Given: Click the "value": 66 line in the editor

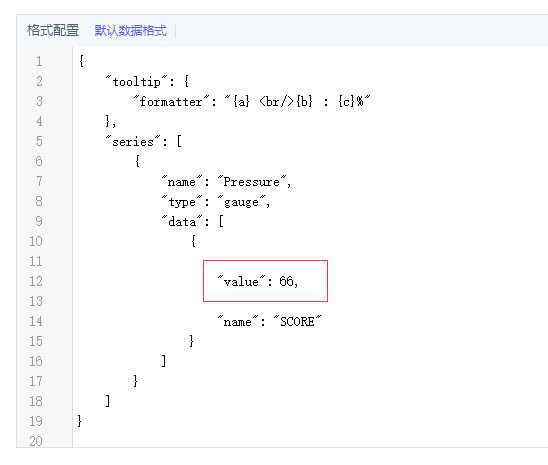Looking at the screenshot, I should (258, 282).
